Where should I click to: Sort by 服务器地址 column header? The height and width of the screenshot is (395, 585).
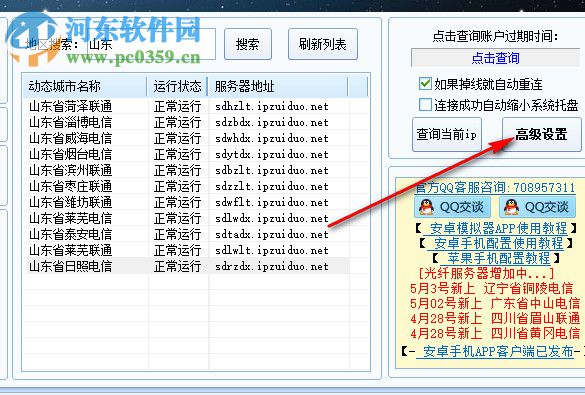point(278,86)
